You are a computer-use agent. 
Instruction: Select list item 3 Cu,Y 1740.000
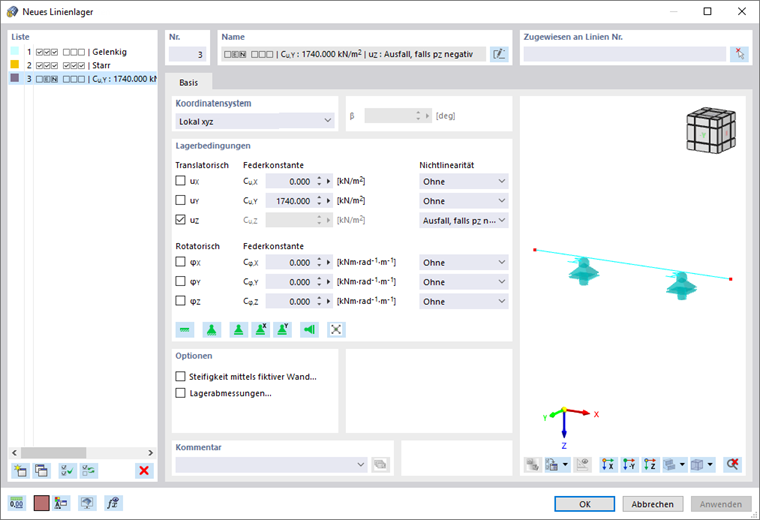[82, 79]
